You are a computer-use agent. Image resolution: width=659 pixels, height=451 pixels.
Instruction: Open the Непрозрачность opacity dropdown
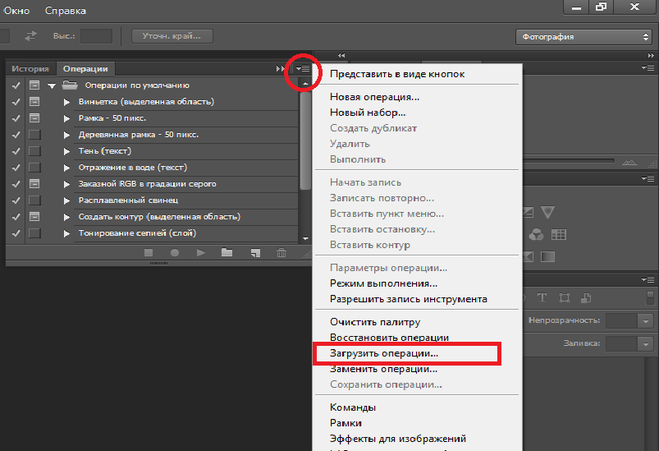pyautogui.click(x=646, y=320)
